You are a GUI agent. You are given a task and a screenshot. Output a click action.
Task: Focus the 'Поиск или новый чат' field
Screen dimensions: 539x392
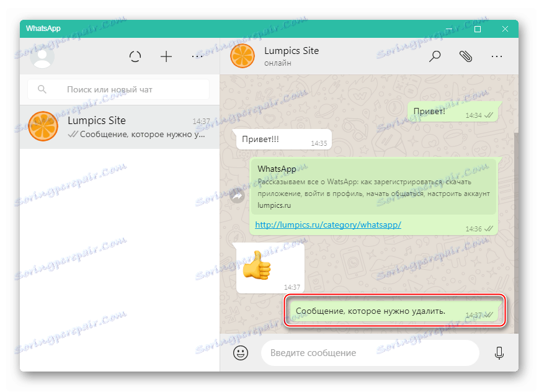[x=118, y=89]
